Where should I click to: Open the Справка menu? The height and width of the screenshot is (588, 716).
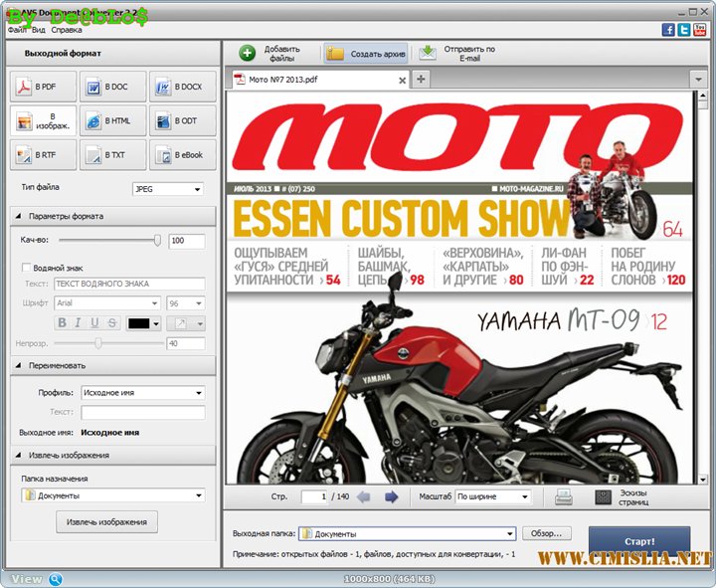[67, 30]
